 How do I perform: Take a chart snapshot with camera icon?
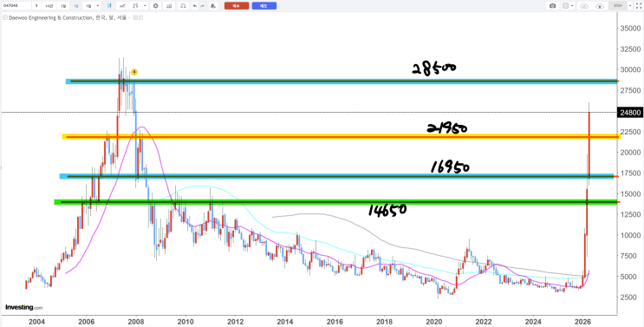click(x=552, y=6)
